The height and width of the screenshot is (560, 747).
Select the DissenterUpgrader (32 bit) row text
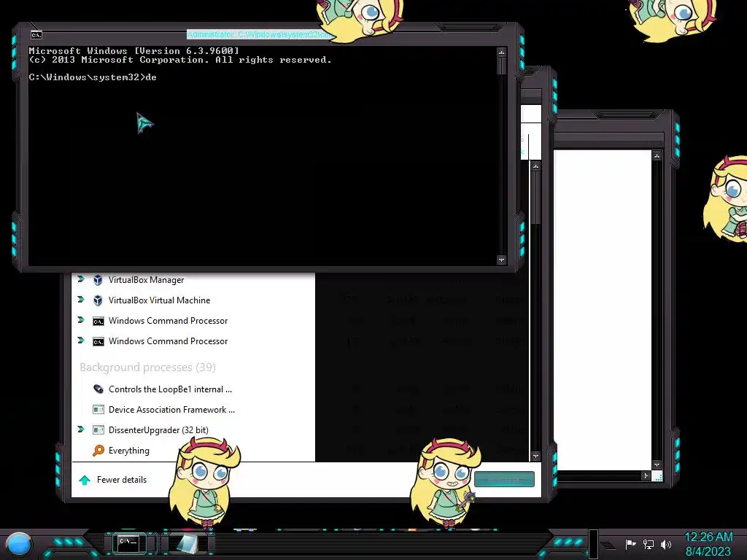pyautogui.click(x=158, y=430)
